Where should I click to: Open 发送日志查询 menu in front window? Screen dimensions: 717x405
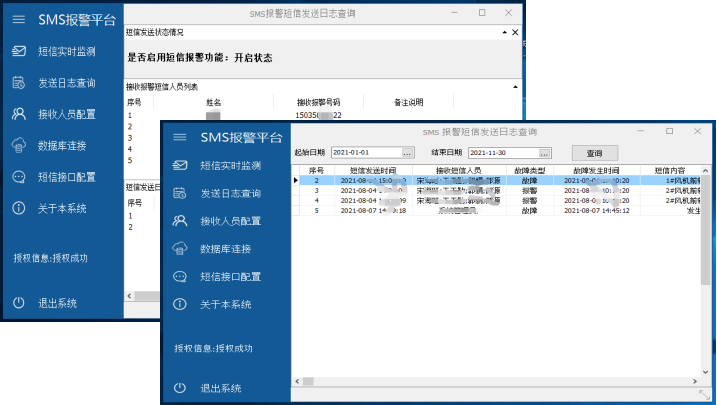[x=230, y=193]
